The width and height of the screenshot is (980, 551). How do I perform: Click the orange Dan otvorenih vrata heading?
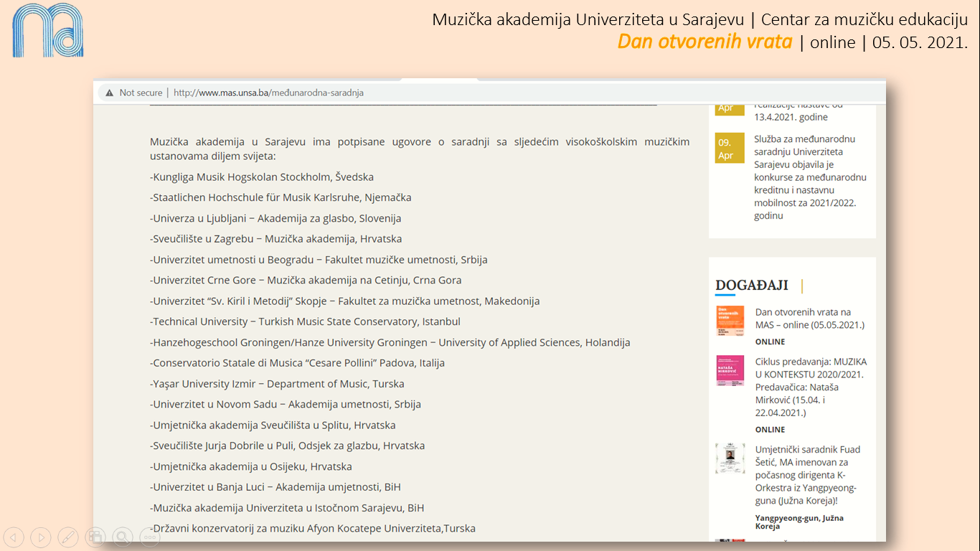pos(705,42)
